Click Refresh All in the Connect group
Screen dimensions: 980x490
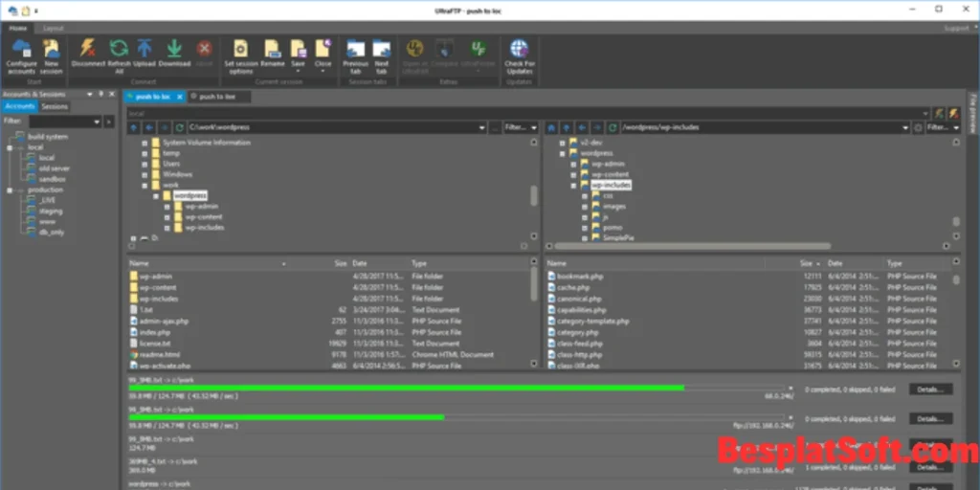119,56
